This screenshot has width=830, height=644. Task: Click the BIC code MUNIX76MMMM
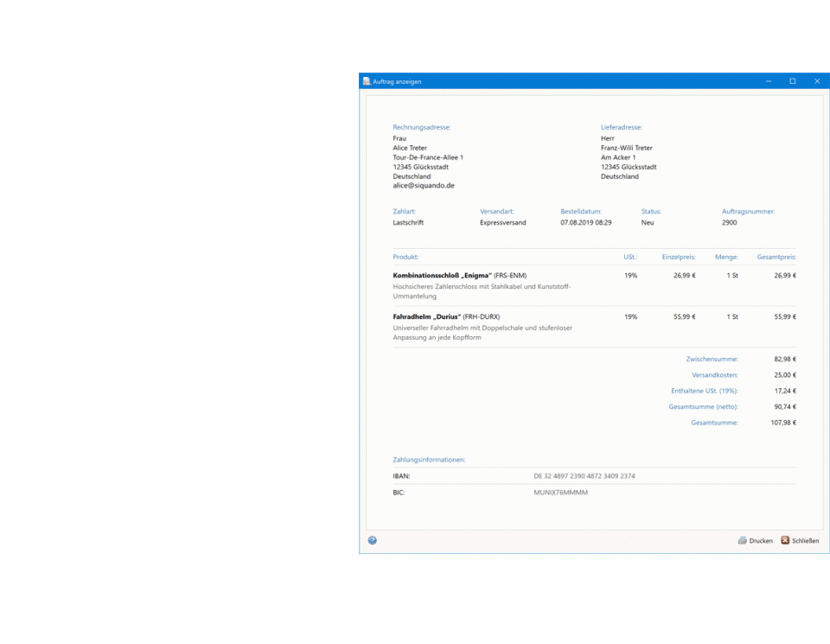point(560,493)
